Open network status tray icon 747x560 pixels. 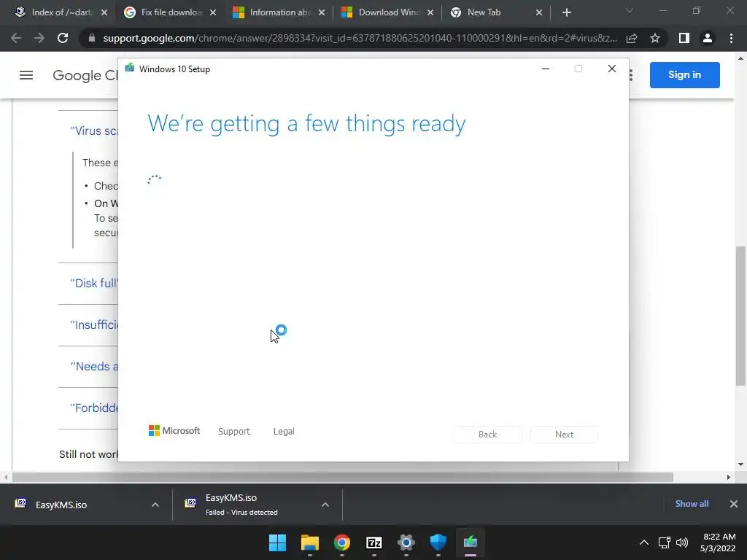click(664, 542)
